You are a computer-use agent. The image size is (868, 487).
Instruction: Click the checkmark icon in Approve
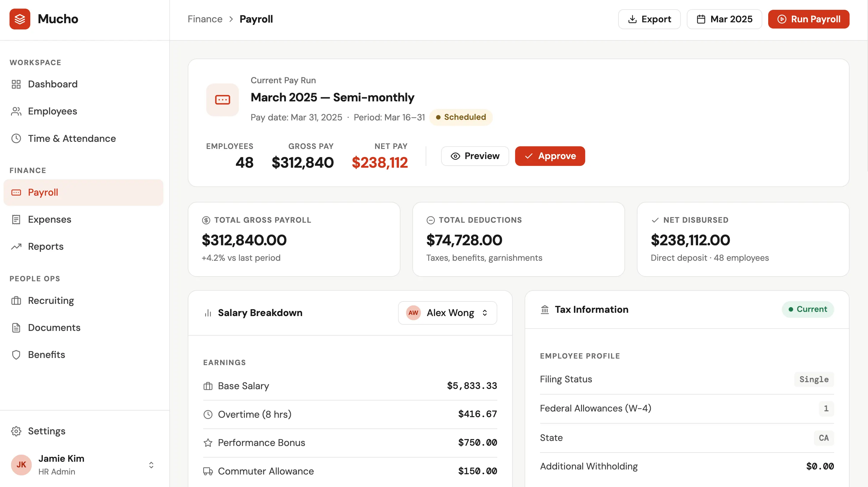[x=529, y=156]
